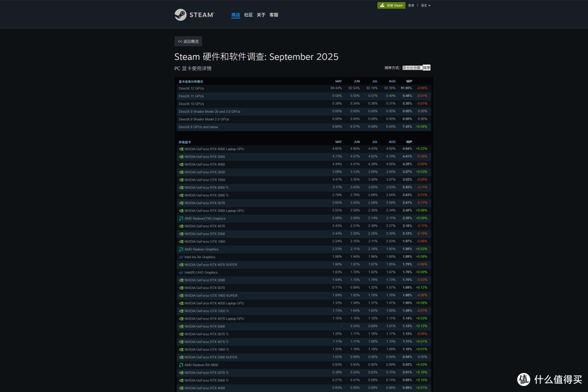
Task: Click the NVIDIA icon beside RTX 4060 Laptop GPU
Action: click(x=181, y=149)
